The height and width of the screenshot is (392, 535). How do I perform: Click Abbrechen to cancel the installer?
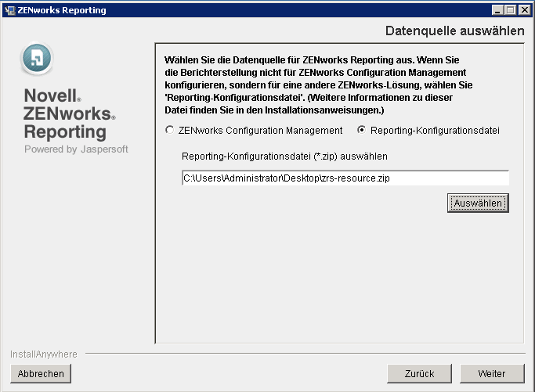[x=41, y=373]
